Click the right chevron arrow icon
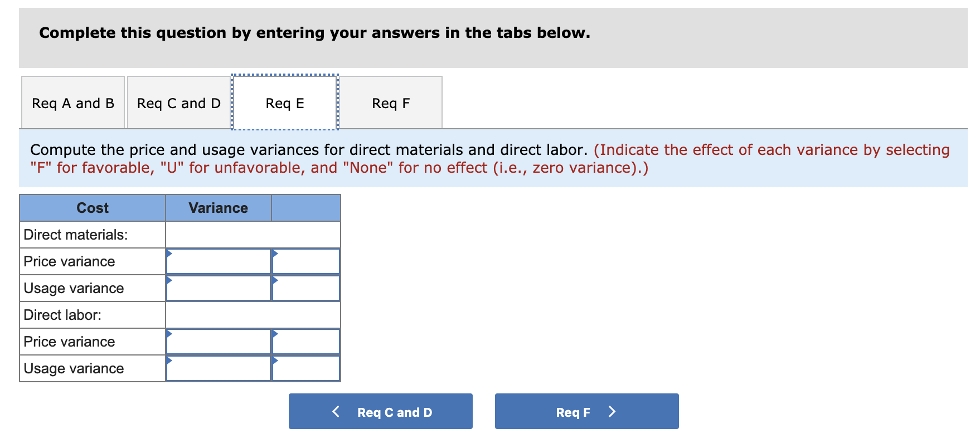 (x=612, y=412)
